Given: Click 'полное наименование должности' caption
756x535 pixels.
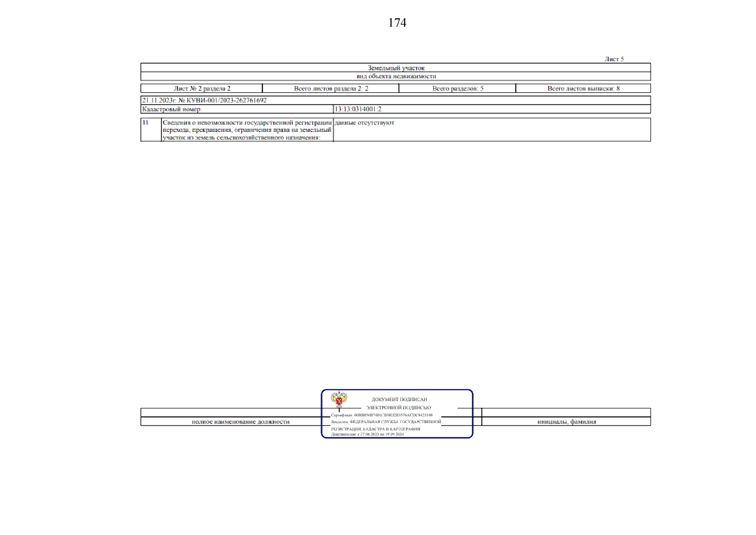Looking at the screenshot, I should coord(241,422).
